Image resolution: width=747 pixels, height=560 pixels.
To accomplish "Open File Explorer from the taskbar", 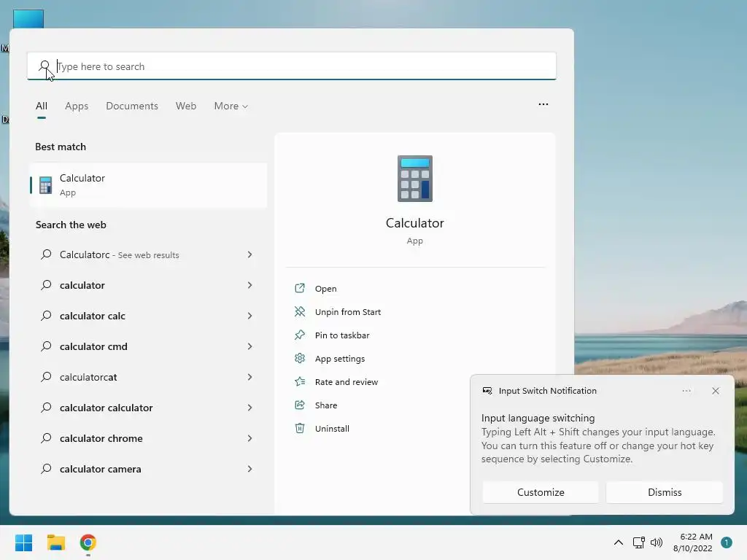I will [x=55, y=542].
